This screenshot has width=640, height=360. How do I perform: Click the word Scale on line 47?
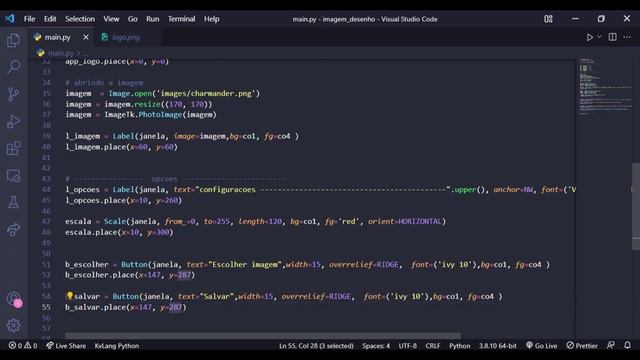coord(115,221)
